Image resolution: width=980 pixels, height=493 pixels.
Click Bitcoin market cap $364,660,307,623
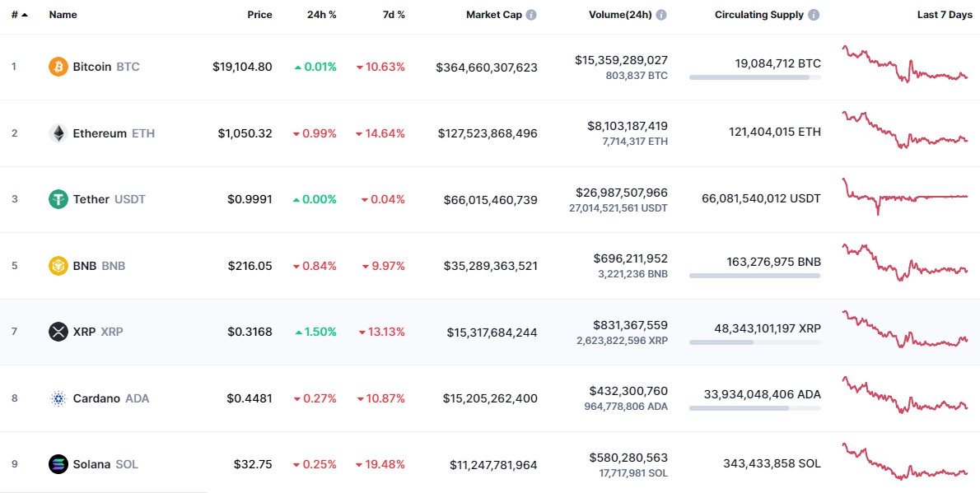(x=487, y=67)
